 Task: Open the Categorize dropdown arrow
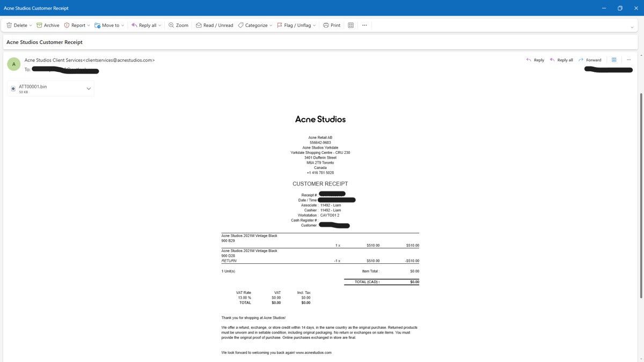click(x=271, y=25)
